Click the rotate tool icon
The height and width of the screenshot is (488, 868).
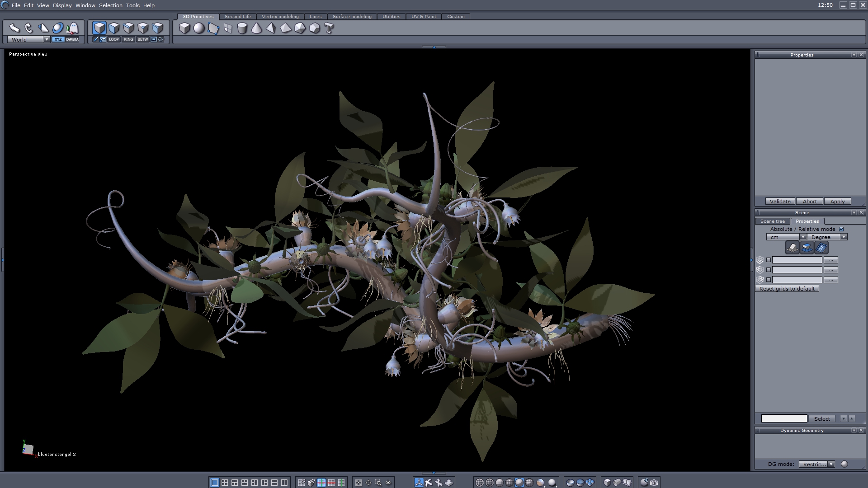click(29, 28)
